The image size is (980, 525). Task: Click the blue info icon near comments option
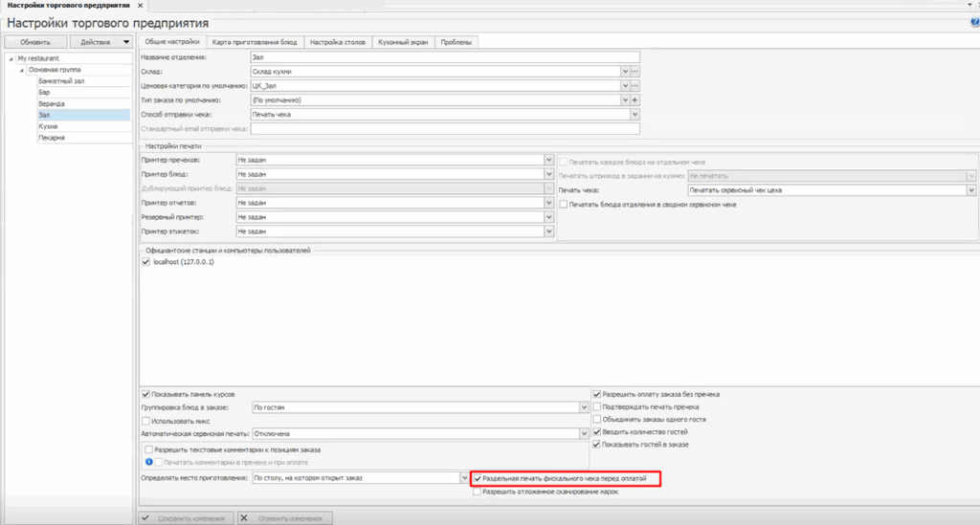[149, 462]
